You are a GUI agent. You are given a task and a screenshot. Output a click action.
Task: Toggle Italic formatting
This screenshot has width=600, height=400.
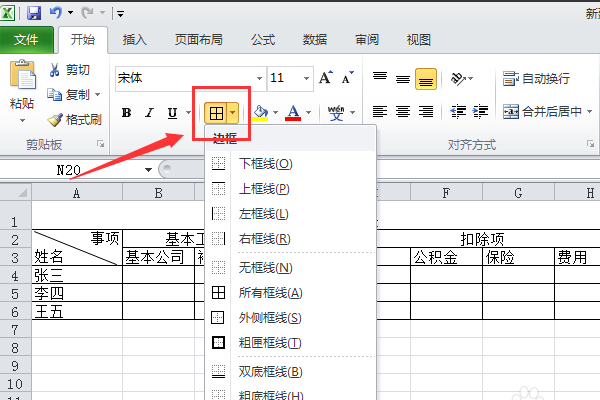point(149,113)
